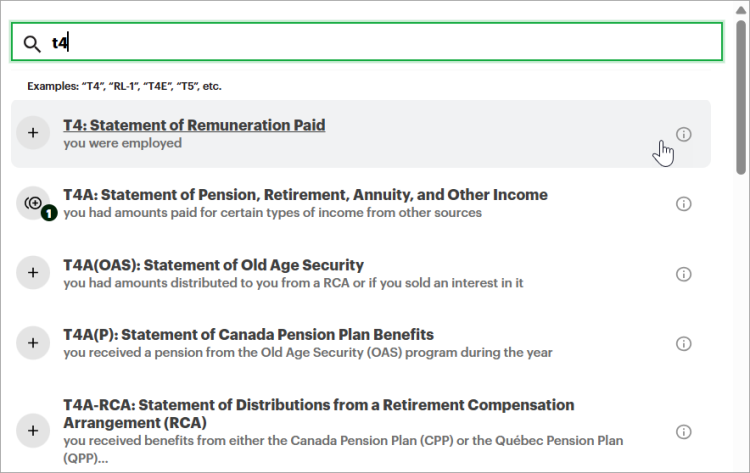Image resolution: width=750 pixels, height=473 pixels.
Task: Add the T4 Statement of Remuneration Paid slip
Action: [33, 133]
